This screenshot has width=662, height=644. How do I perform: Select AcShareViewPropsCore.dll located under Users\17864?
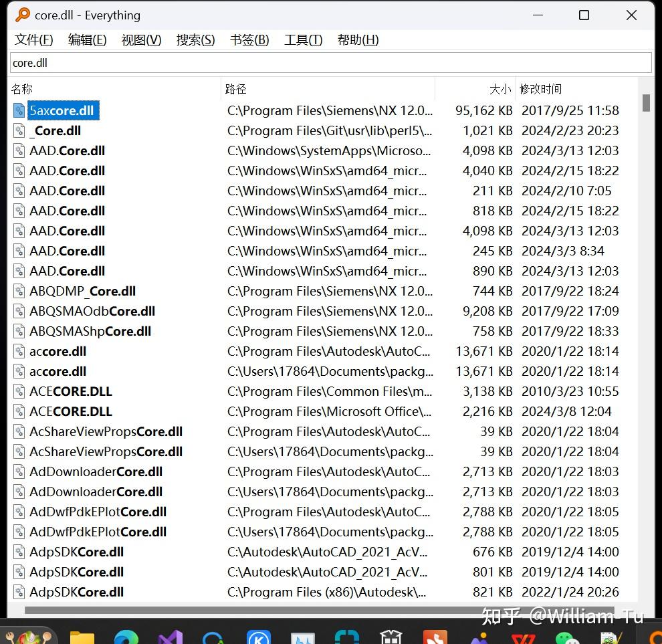point(106,452)
